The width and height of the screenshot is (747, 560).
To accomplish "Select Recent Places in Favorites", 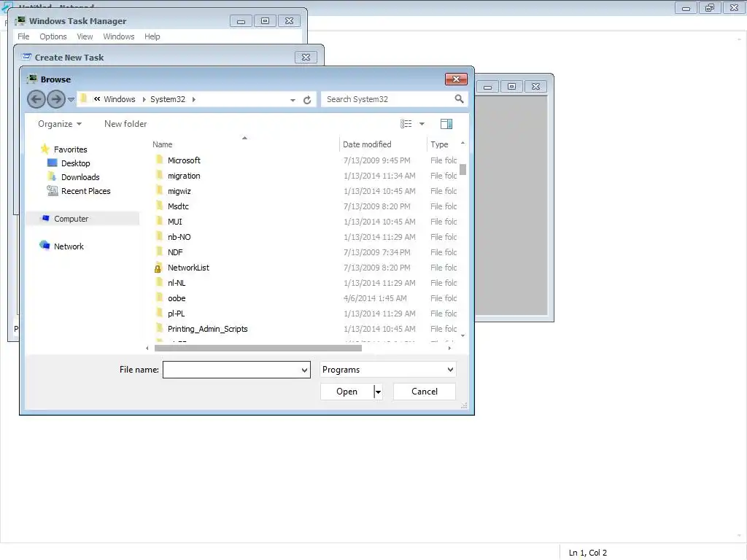I will (86, 191).
